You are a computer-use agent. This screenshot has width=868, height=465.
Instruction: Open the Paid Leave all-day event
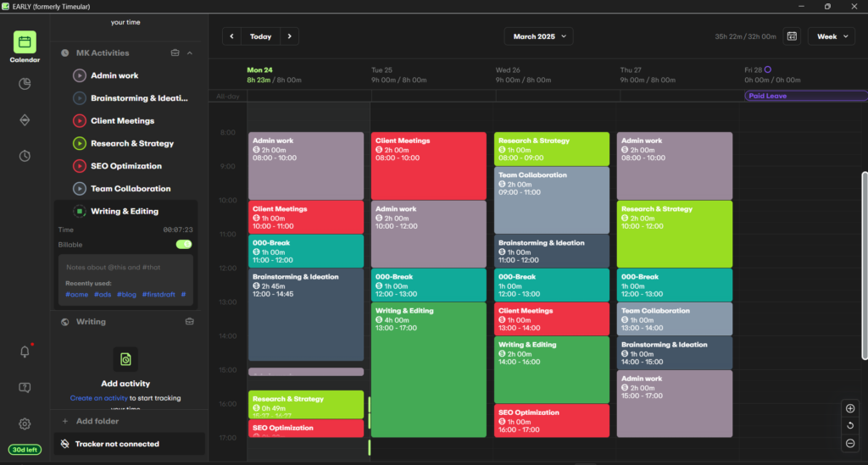click(x=805, y=96)
